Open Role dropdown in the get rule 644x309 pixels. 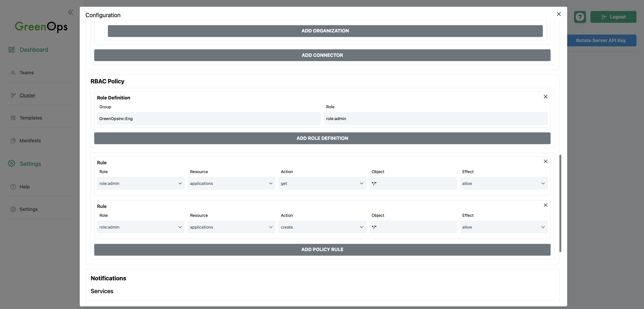141,183
